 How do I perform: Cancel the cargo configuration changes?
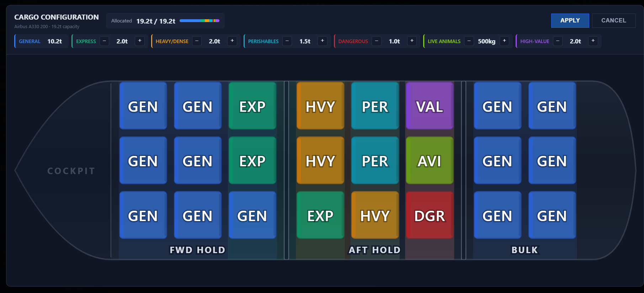click(614, 21)
